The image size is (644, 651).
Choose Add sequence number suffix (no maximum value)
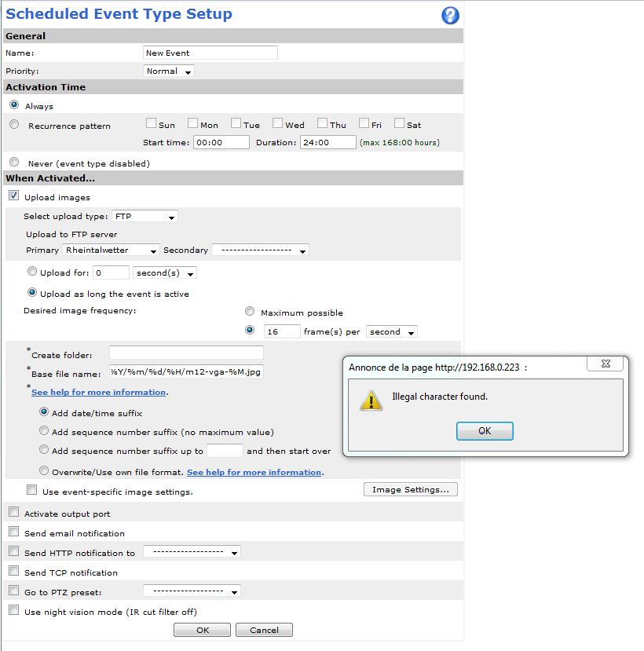coord(44,431)
